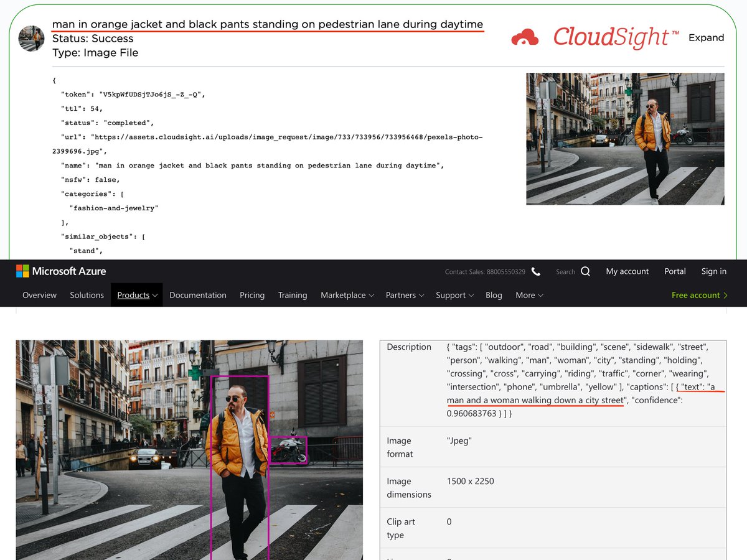
Task: Click the My account link
Action: (x=627, y=271)
